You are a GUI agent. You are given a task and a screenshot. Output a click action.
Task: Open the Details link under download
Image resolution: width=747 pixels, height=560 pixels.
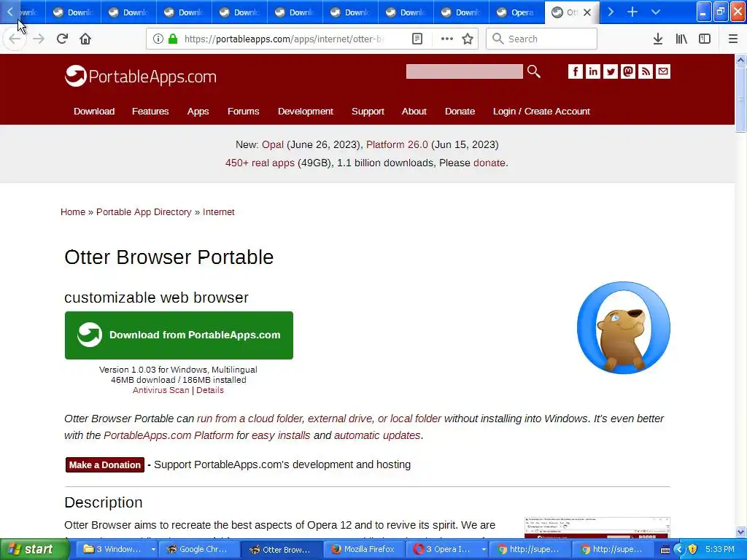point(209,390)
